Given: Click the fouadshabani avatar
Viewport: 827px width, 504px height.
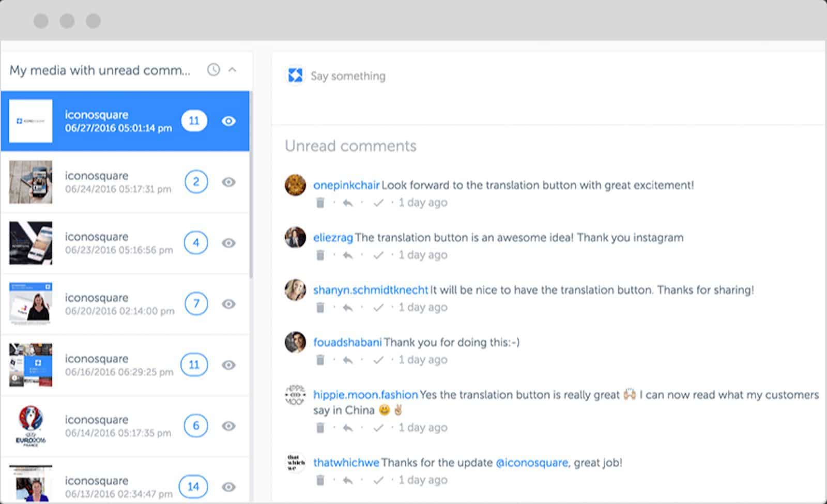Looking at the screenshot, I should 296,342.
